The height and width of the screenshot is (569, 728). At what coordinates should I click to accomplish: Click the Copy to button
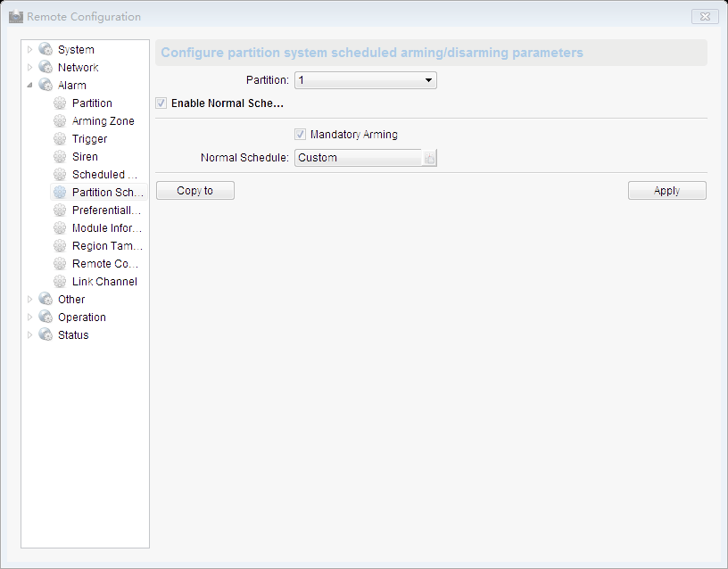click(195, 190)
